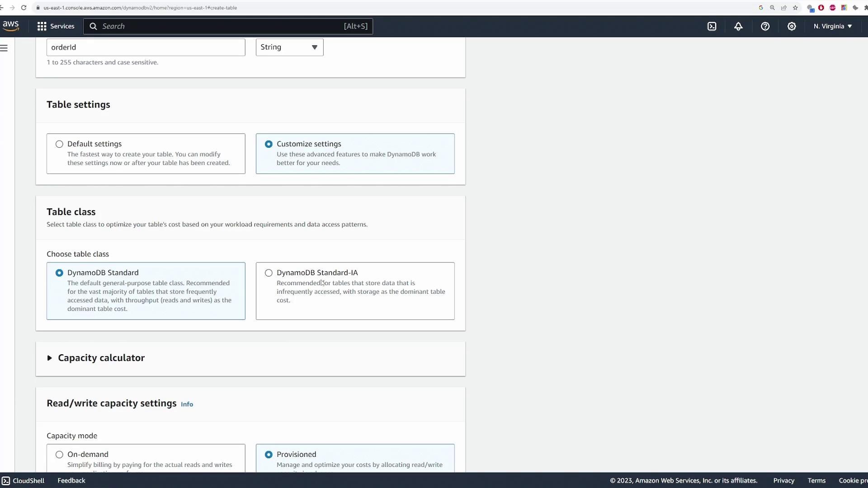This screenshot has width=868, height=488.
Task: Click the AWS search box
Action: [x=228, y=26]
